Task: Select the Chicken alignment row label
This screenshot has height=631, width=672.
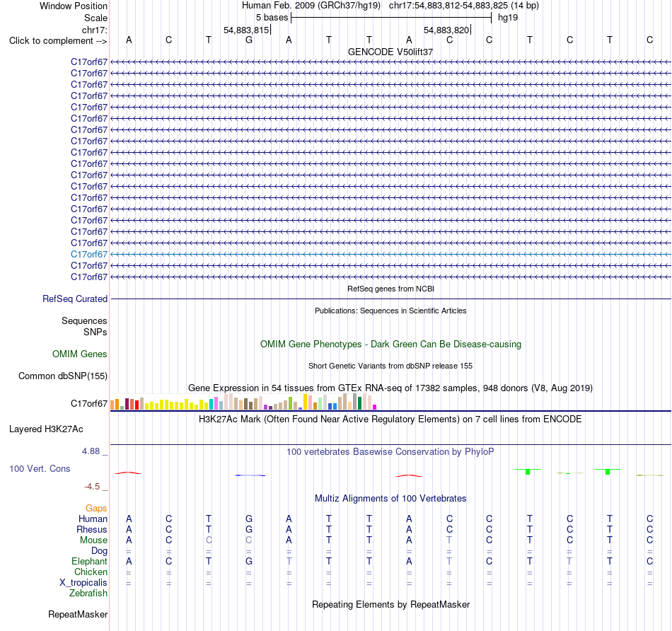Action: 91,572
